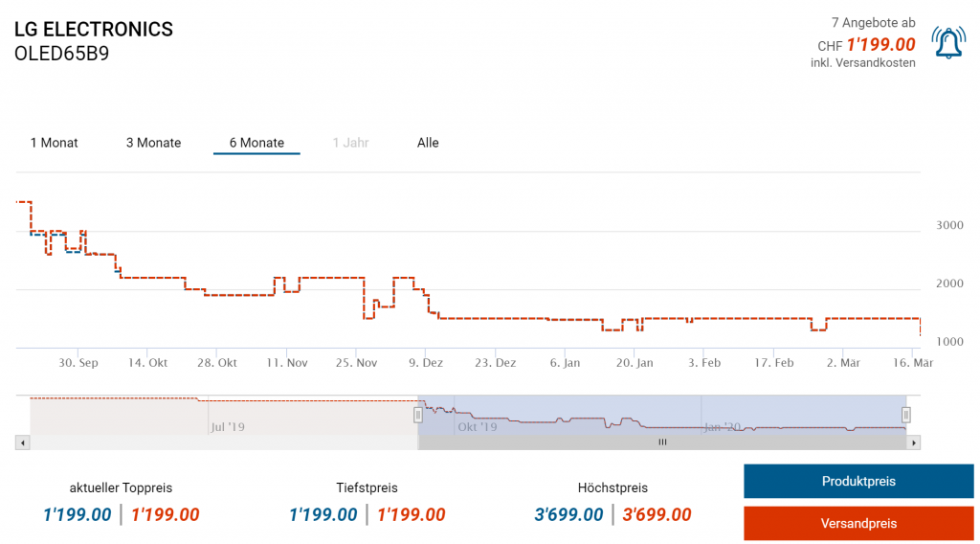Click the price alert bell icon
The width and height of the screenshot is (980, 544).
point(948,42)
